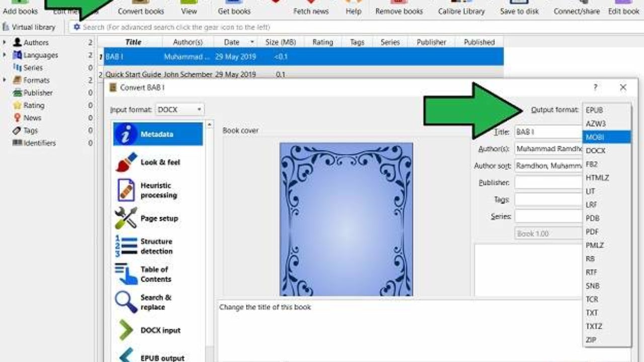Expand the Authors tree node

coord(5,43)
